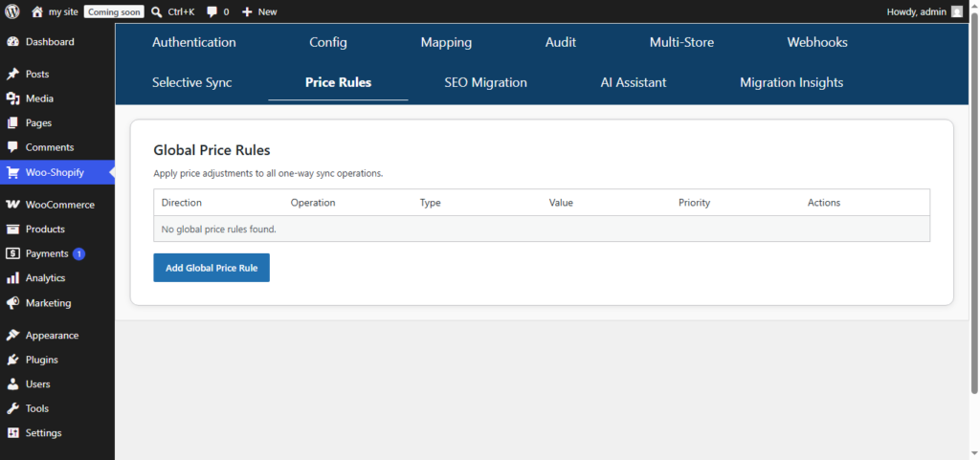This screenshot has width=980, height=460.
Task: Click the Pages icon in sidebar
Action: pos(12,123)
